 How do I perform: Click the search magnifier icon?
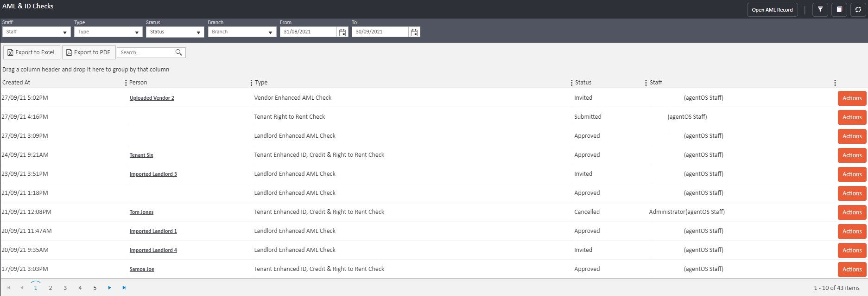click(x=178, y=52)
